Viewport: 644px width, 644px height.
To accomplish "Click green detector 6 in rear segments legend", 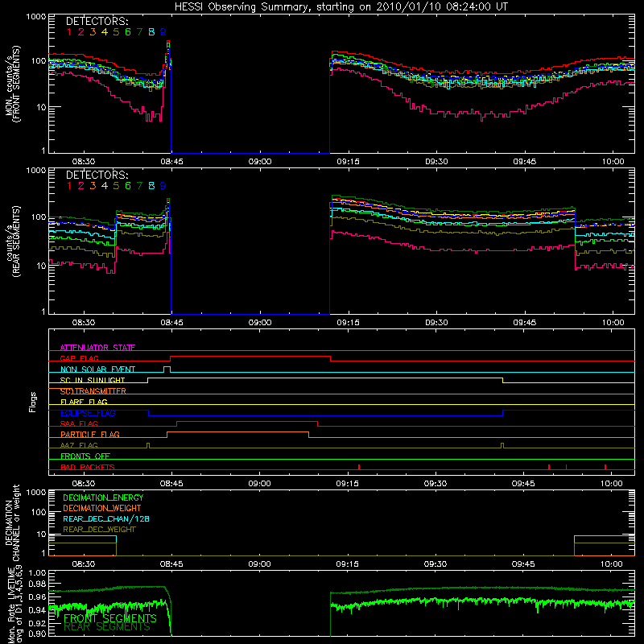I will (x=128, y=186).
